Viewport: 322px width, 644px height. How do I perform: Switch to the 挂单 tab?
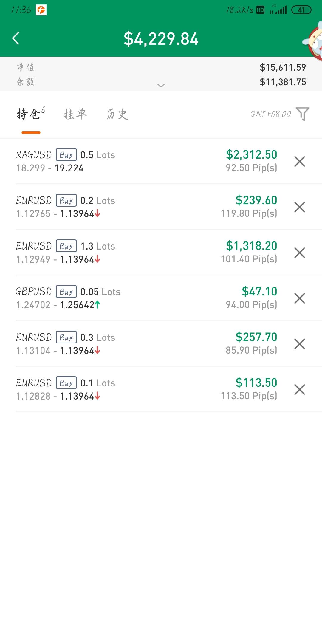coord(75,114)
